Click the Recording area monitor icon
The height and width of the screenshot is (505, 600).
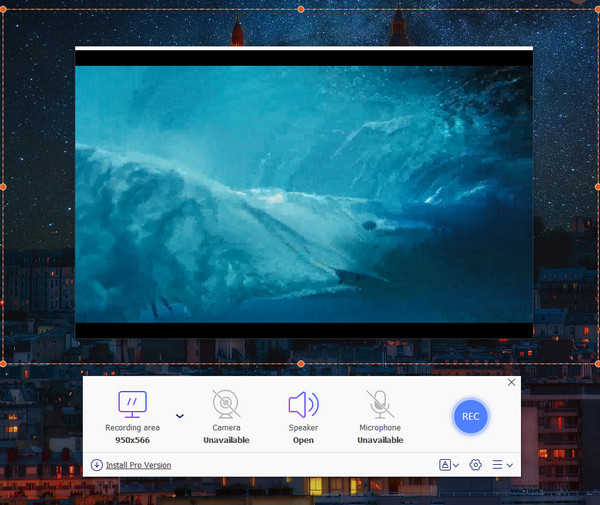tap(132, 404)
